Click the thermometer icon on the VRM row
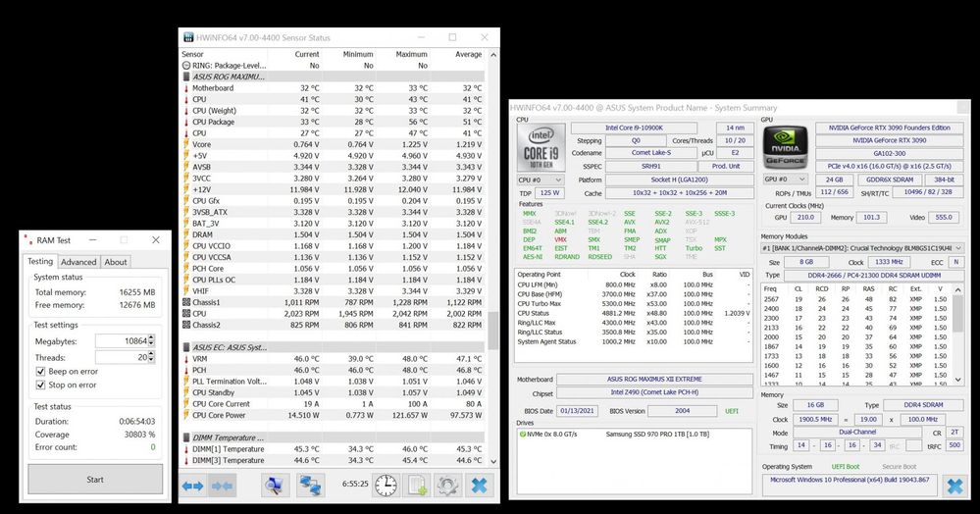This screenshot has height=514, width=980. click(186, 359)
